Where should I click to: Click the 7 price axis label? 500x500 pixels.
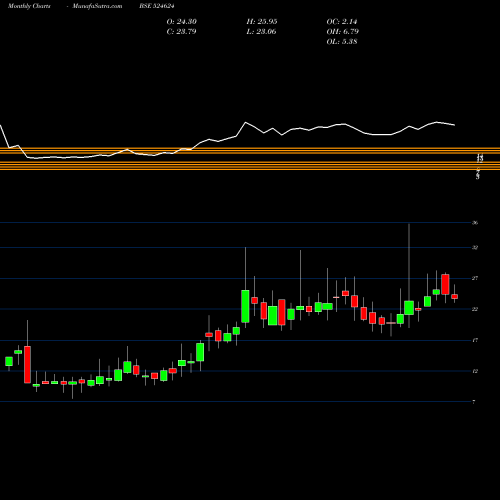[x=474, y=402]
